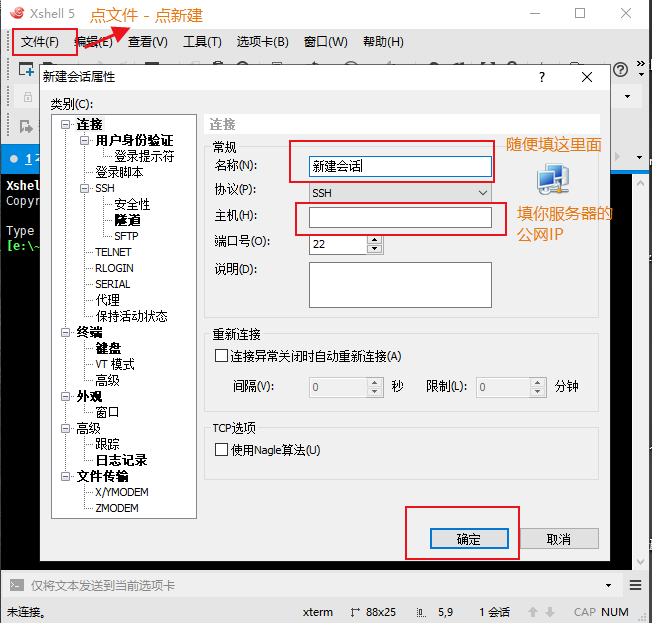Select SFTP in the tree
652x623 pixels.
126,236
